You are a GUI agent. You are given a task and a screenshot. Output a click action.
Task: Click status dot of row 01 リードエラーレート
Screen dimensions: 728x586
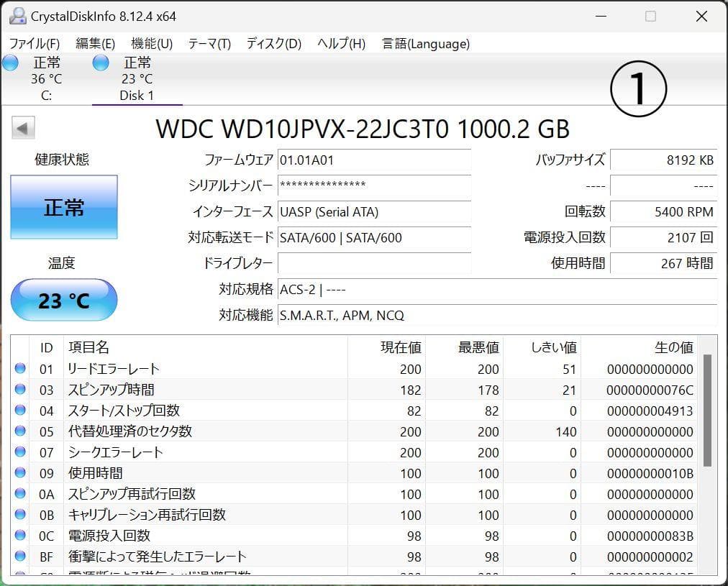(x=20, y=368)
